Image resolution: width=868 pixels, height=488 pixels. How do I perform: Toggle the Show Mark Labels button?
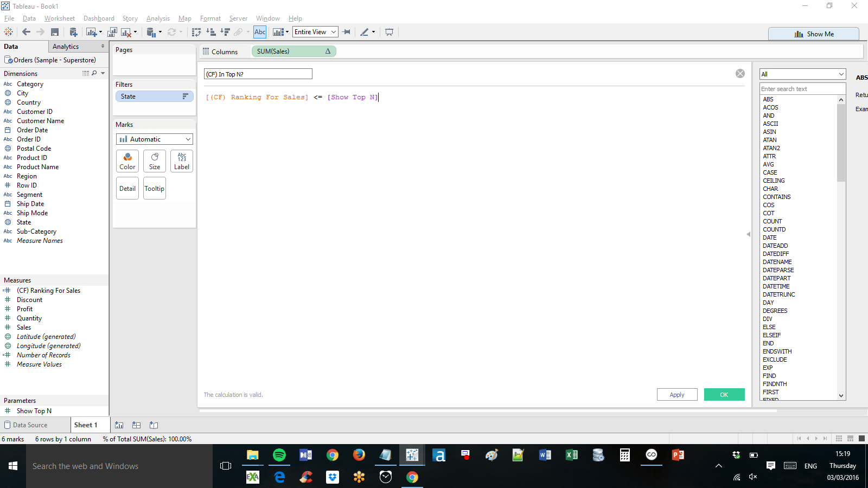point(260,32)
